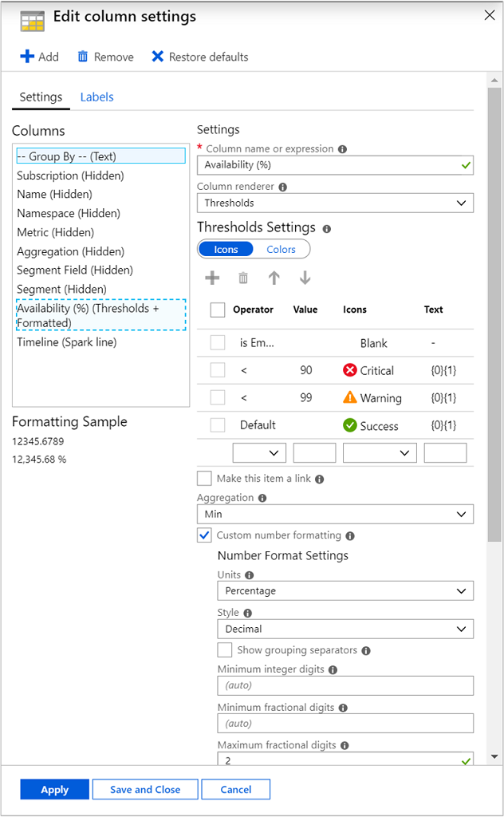This screenshot has height=817, width=504.
Task: Change the Aggregation from Min
Action: click(335, 515)
